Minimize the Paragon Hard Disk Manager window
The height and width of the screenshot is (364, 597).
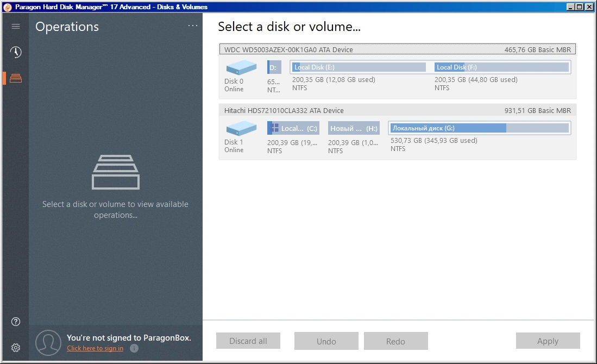(x=570, y=7)
